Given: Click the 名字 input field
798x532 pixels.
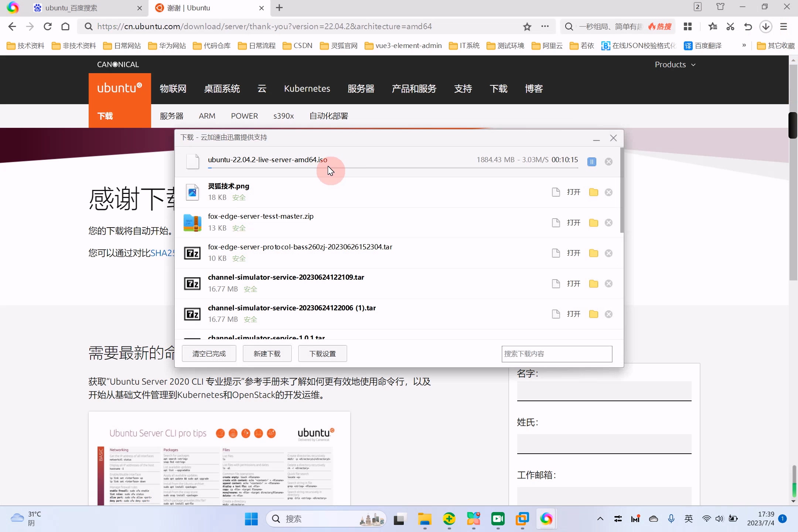Looking at the screenshot, I should click(x=604, y=391).
